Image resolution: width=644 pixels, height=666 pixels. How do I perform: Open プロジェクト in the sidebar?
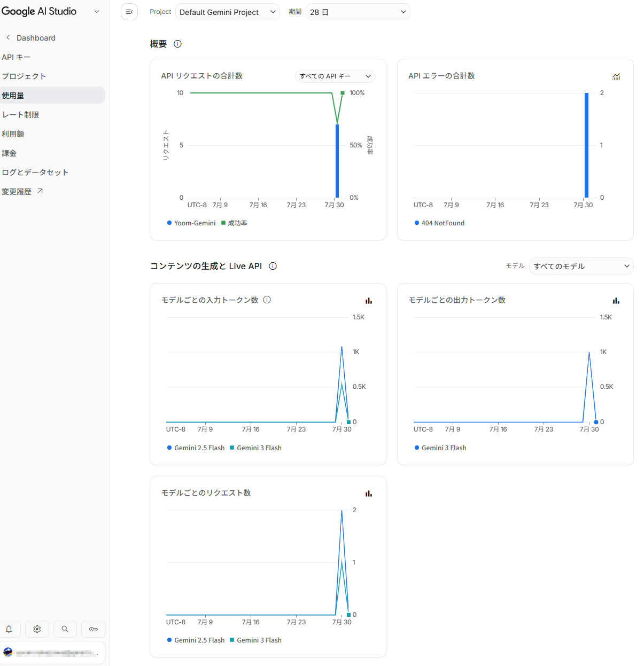coord(24,76)
